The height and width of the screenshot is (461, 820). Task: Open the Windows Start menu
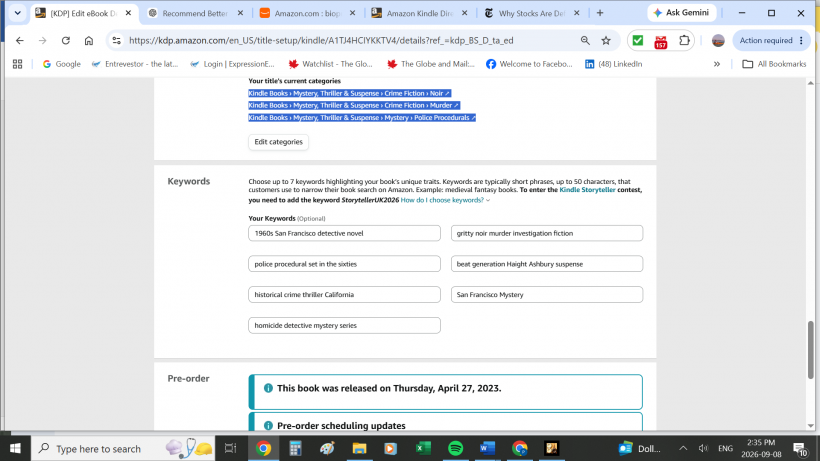pos(15,448)
